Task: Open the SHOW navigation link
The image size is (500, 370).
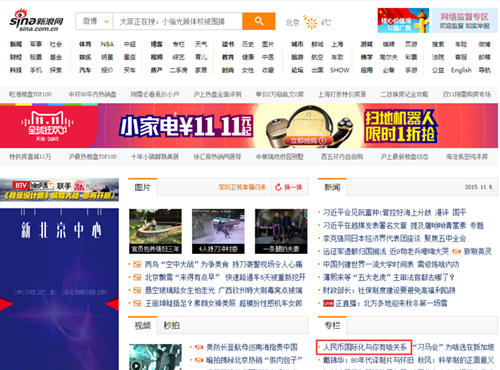Action: click(x=340, y=70)
